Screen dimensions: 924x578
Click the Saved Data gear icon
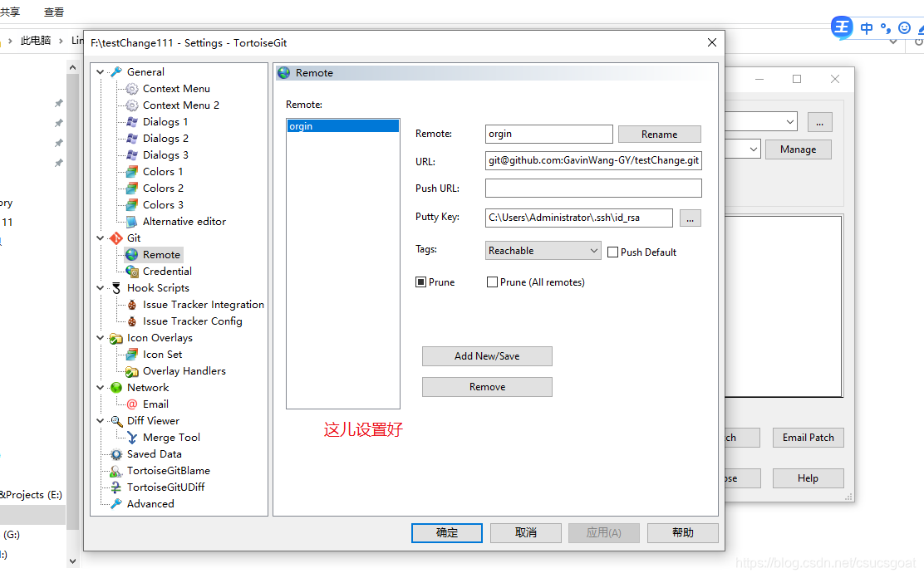point(116,454)
